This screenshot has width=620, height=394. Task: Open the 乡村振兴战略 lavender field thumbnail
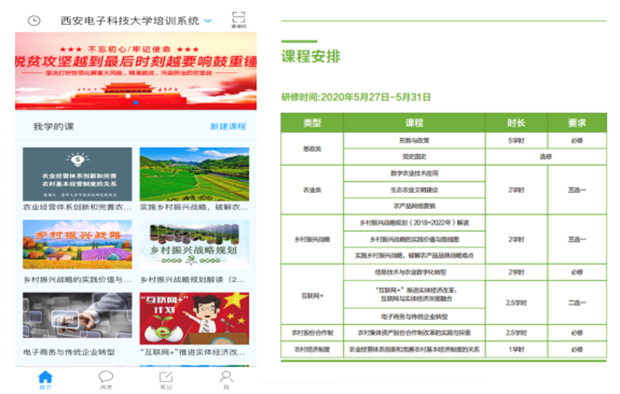click(77, 244)
